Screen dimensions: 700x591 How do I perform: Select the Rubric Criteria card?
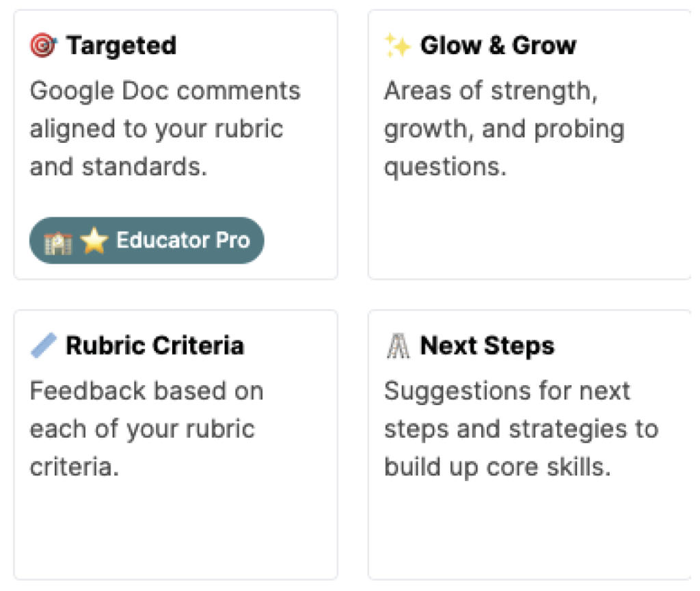[x=176, y=445]
